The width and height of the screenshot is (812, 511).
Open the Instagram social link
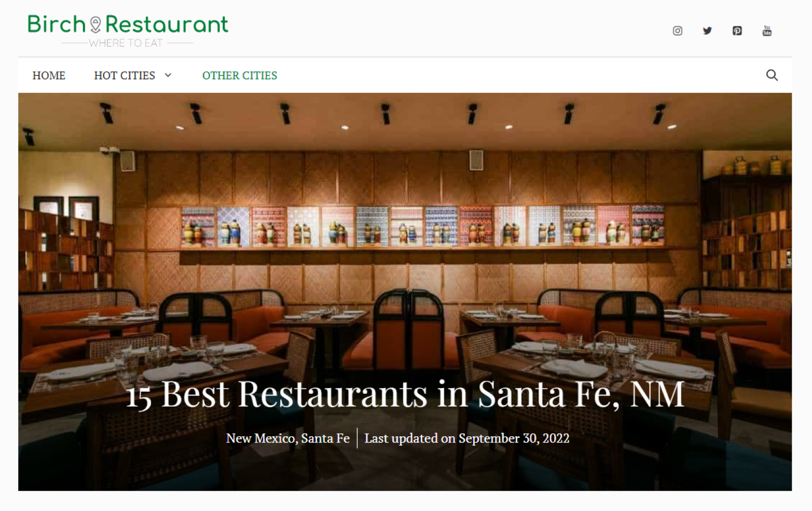677,31
